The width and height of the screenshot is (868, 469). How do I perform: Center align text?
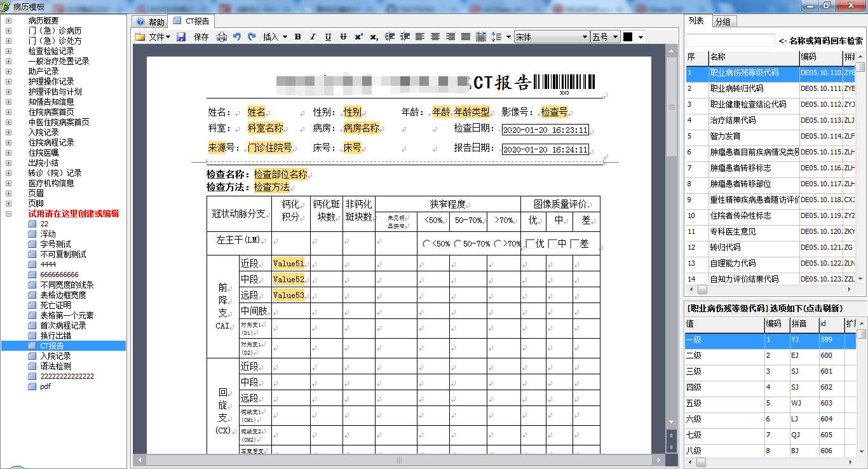coord(435,37)
